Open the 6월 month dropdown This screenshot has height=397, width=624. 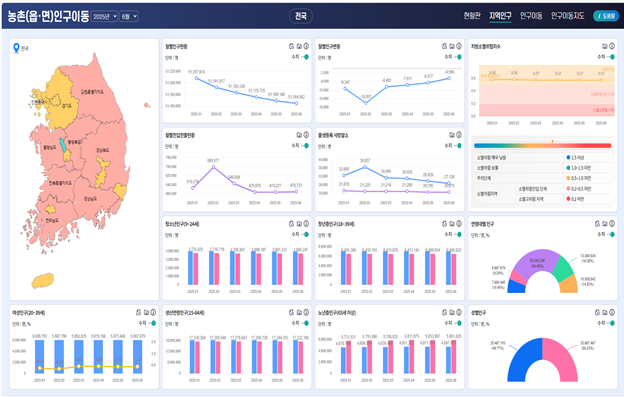pyautogui.click(x=129, y=16)
